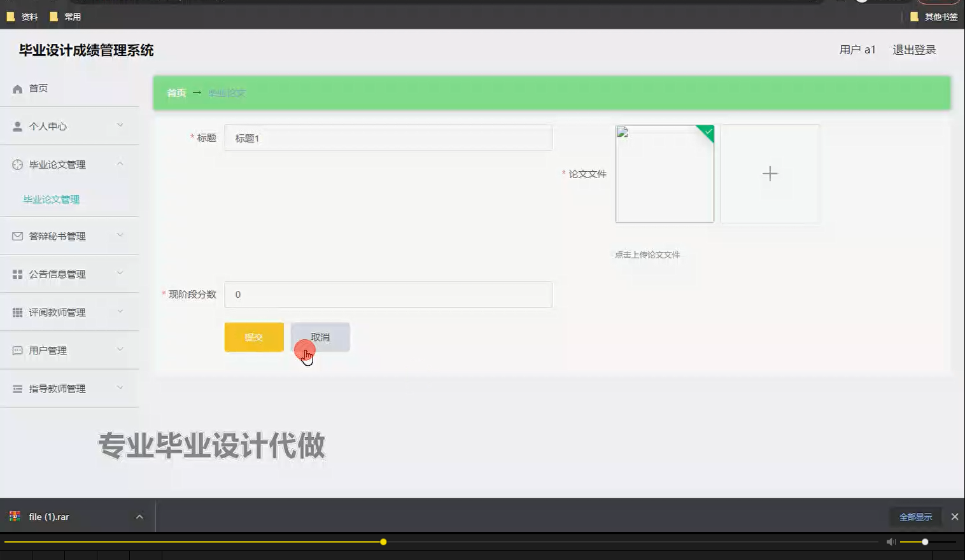The height and width of the screenshot is (560, 965).
Task: Click the envelope icon for 答辩秘书管理
Action: tap(17, 235)
